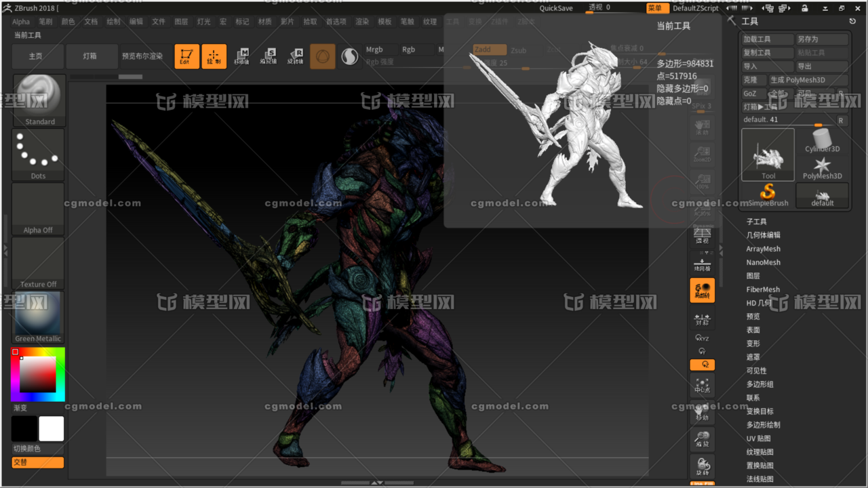Open the Alpha menu
This screenshot has height=488, width=868.
click(21, 22)
